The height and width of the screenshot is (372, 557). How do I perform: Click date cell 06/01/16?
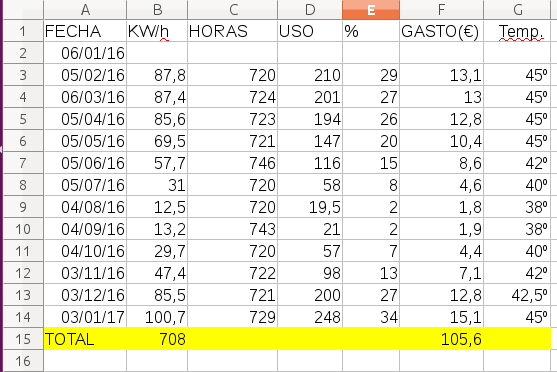click(x=85, y=53)
